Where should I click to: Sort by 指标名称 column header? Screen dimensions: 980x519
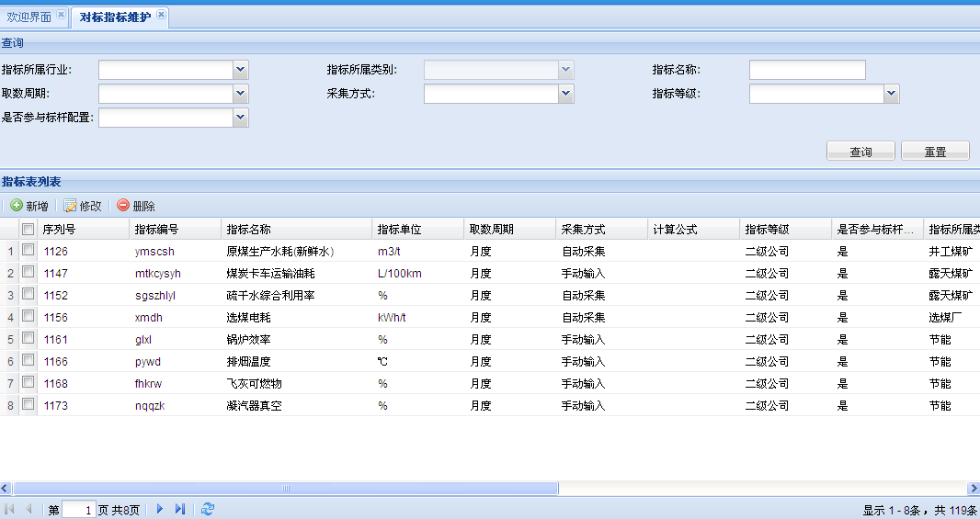click(x=248, y=230)
